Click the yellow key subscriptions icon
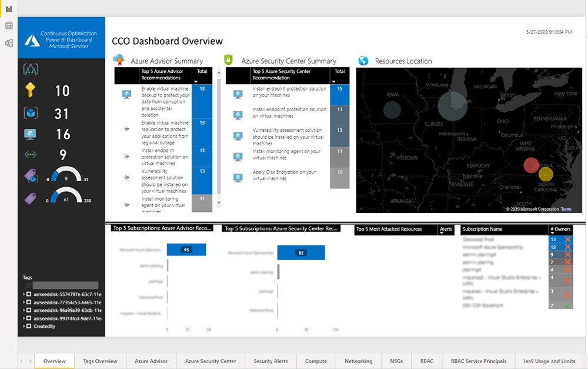Image resolution: width=588 pixels, height=369 pixels. pos(30,90)
